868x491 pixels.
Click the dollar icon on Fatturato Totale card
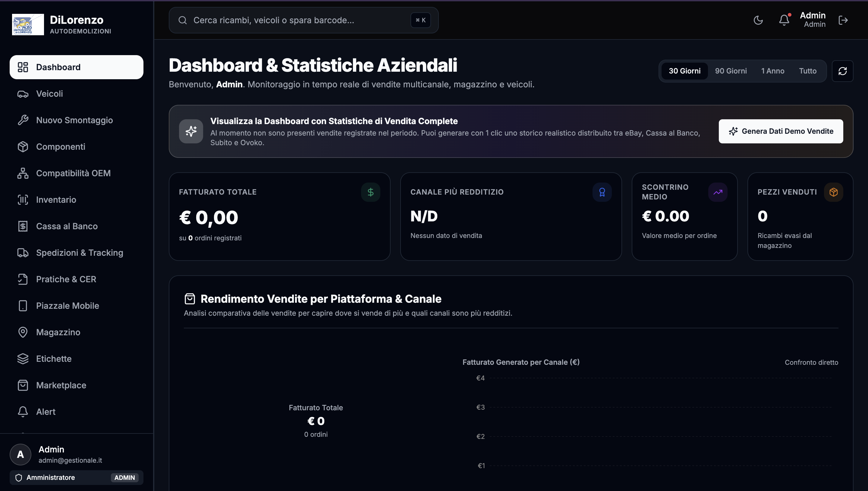point(370,192)
